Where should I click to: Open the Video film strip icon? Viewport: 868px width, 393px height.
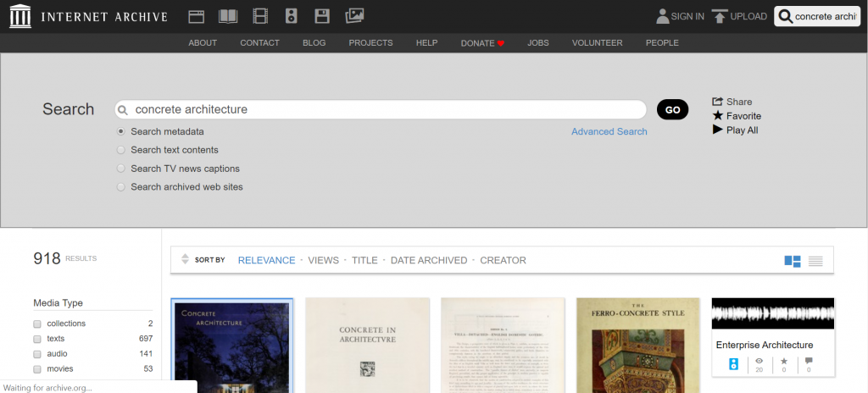point(260,16)
